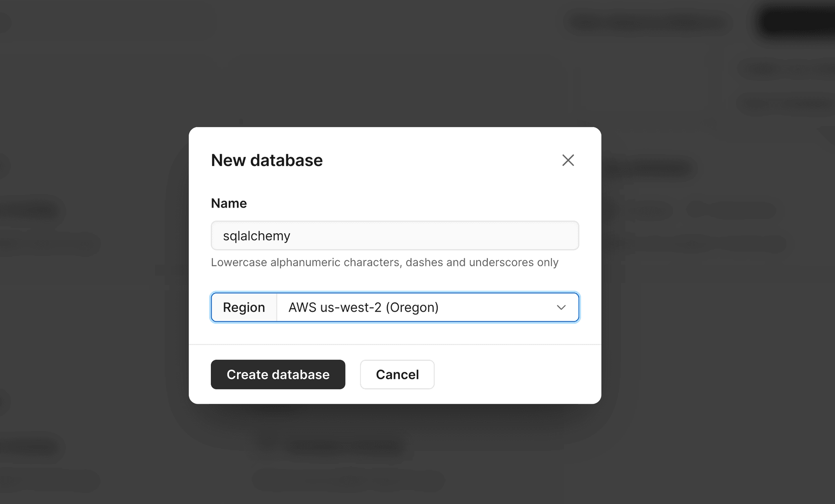
Task: Dismiss the modal with the cross icon
Action: click(568, 160)
